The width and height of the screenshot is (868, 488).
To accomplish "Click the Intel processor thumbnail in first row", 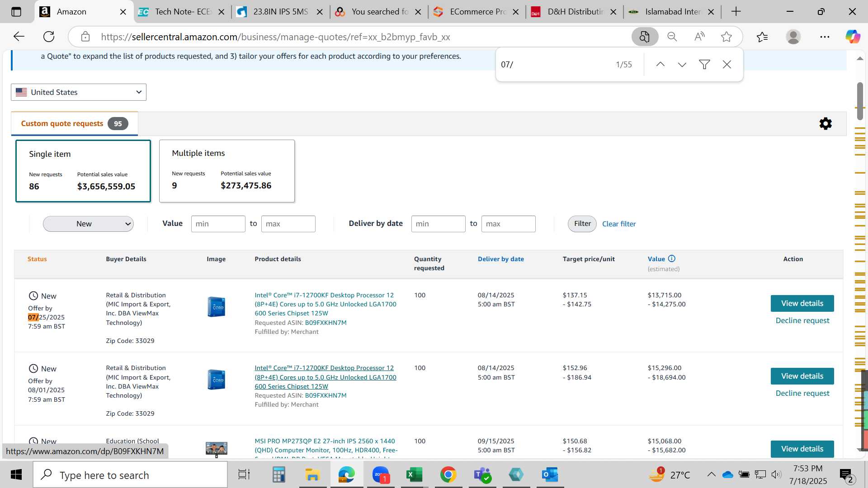I will [x=216, y=307].
